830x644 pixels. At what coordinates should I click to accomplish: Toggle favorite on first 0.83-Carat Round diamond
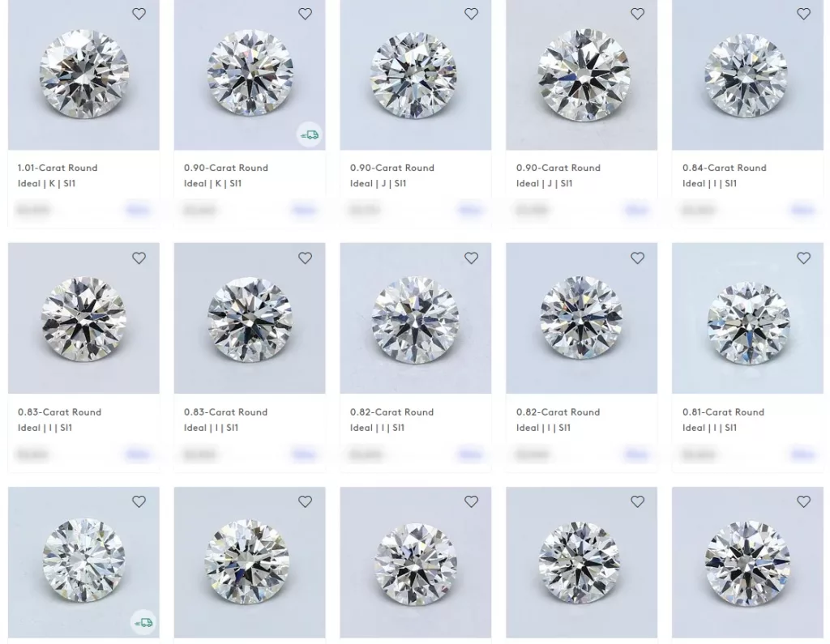(x=139, y=258)
